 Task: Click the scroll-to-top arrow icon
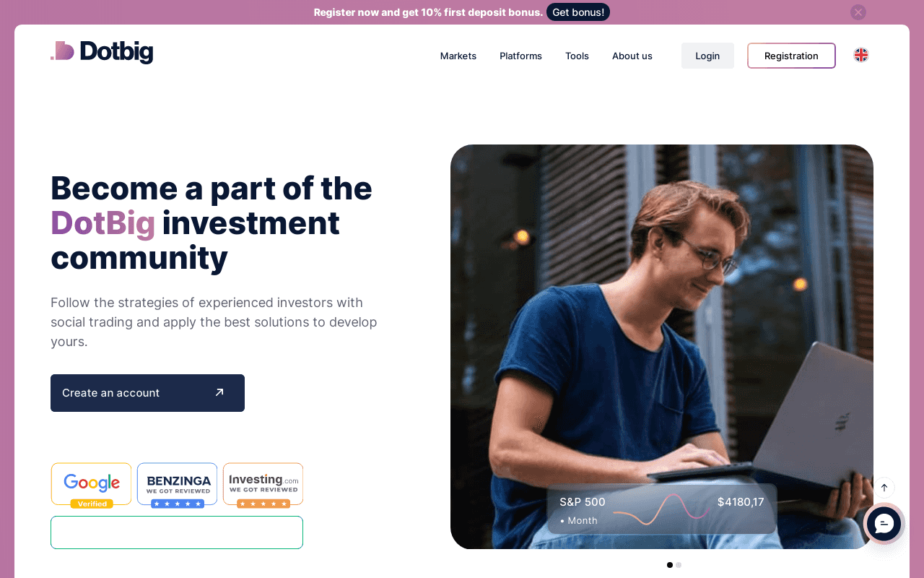click(x=884, y=488)
